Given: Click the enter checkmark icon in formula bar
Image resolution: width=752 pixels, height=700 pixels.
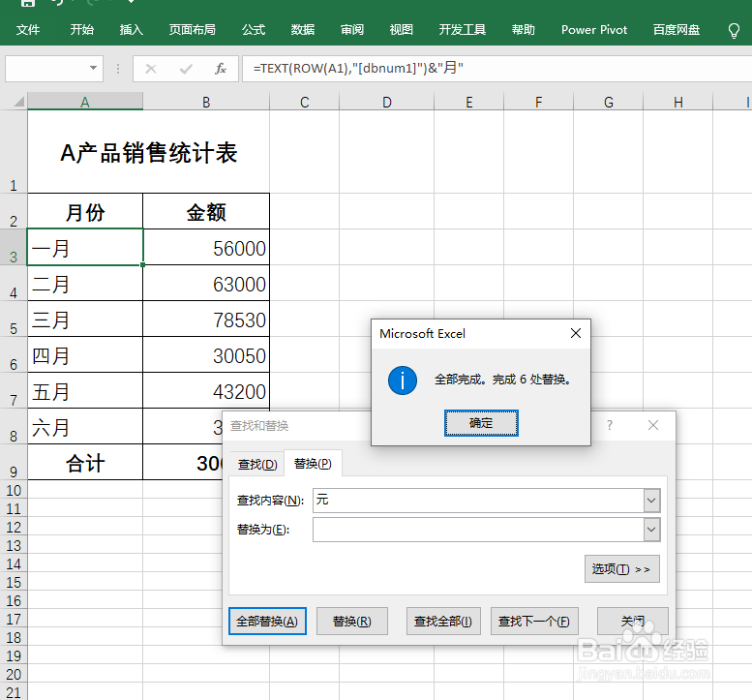Looking at the screenshot, I should click(x=186, y=69).
